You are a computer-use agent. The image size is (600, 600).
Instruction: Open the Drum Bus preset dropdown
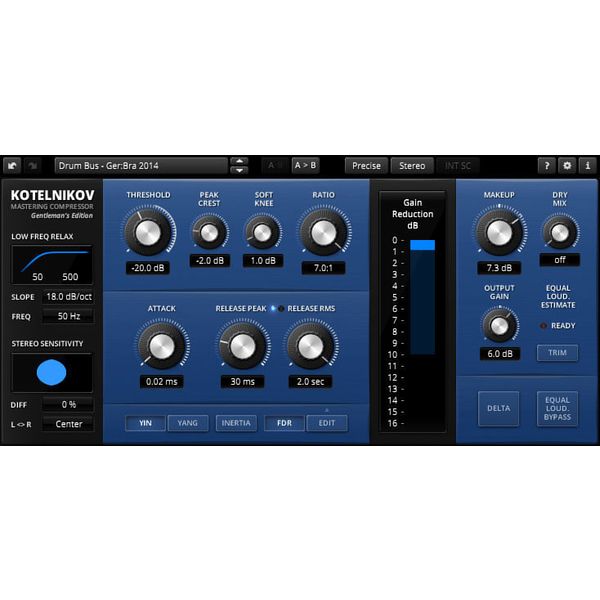tap(140, 165)
